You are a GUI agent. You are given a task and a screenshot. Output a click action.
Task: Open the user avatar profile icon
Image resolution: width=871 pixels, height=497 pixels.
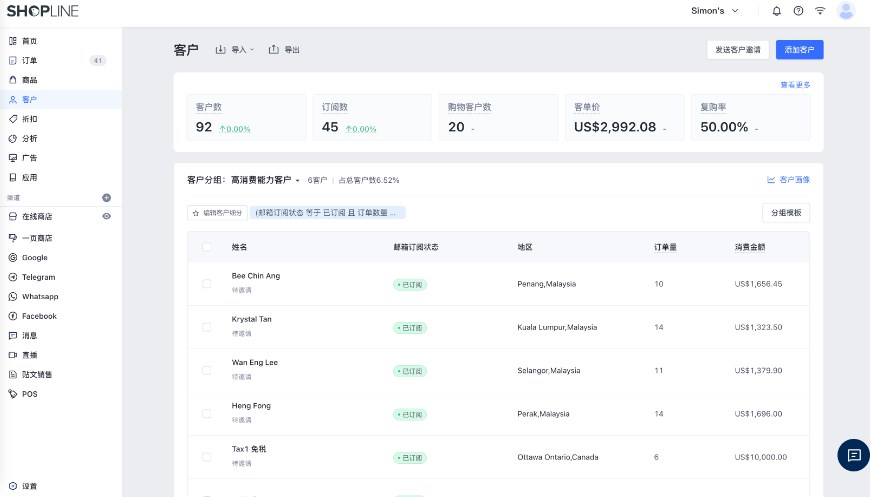click(x=846, y=11)
